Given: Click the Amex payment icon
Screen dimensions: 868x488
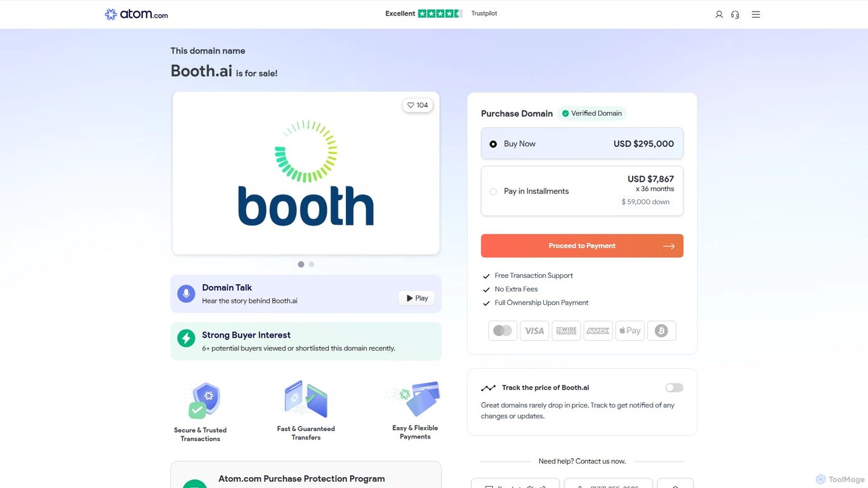Looking at the screenshot, I should (x=598, y=331).
